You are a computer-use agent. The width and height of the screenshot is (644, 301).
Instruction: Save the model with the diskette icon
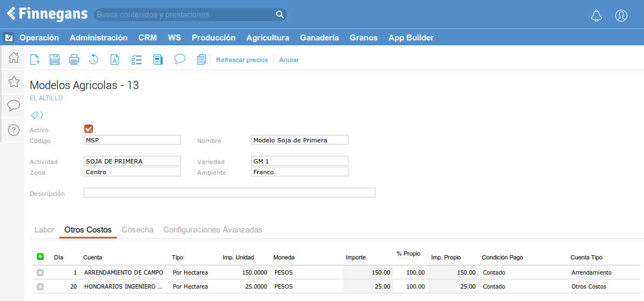tap(55, 60)
